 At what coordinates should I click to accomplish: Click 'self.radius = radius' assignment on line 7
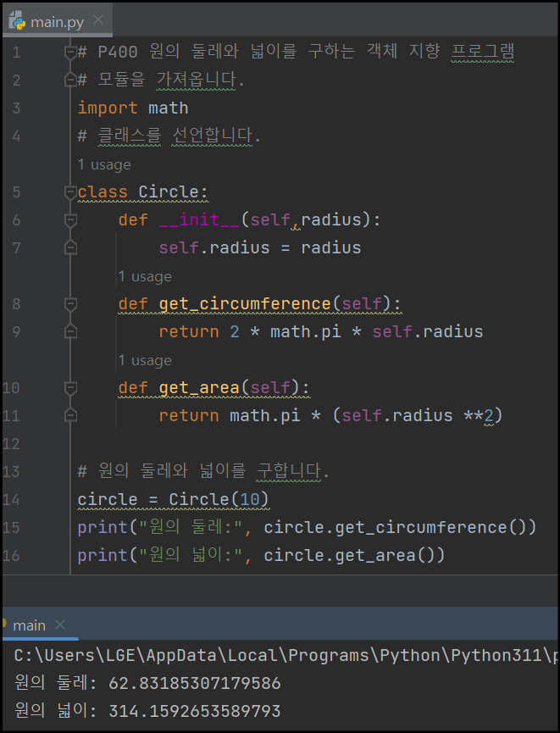[x=260, y=247]
